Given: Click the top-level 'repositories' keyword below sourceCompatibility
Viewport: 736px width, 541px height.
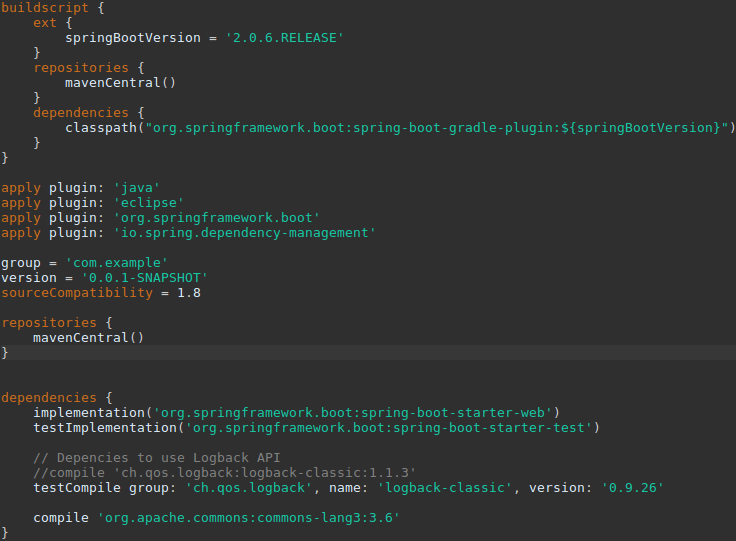Looking at the screenshot, I should point(49,323).
